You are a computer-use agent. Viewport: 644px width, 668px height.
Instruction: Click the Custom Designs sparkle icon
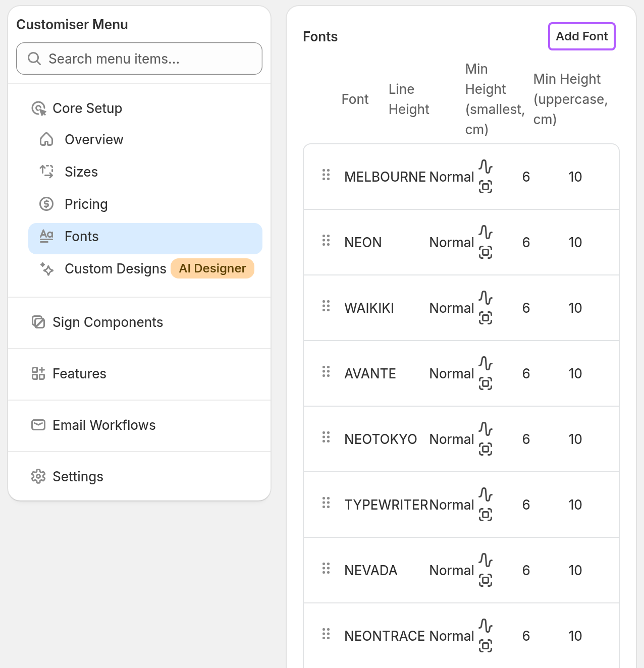(x=46, y=268)
